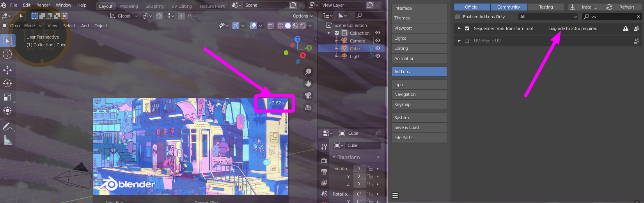Switch to the UV Editing workspace tab

(181, 6)
